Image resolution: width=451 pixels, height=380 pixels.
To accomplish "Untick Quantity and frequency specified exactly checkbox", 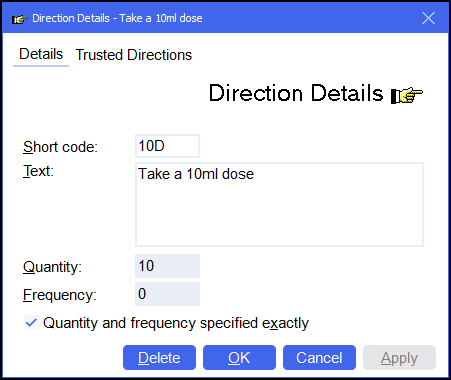I will point(31,323).
